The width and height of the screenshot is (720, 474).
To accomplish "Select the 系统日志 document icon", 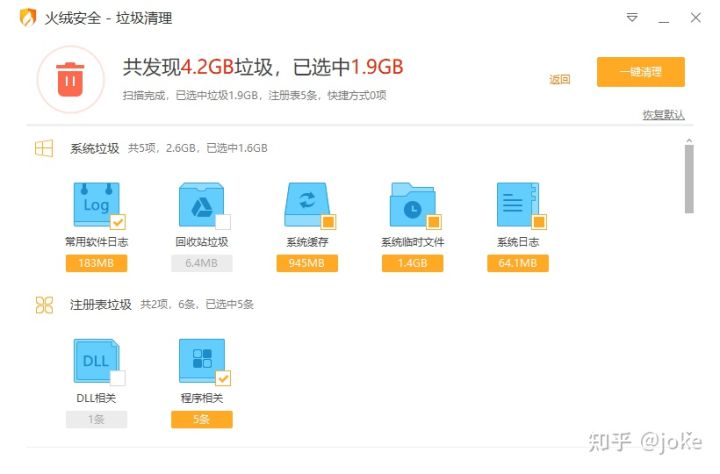I will pos(518,204).
